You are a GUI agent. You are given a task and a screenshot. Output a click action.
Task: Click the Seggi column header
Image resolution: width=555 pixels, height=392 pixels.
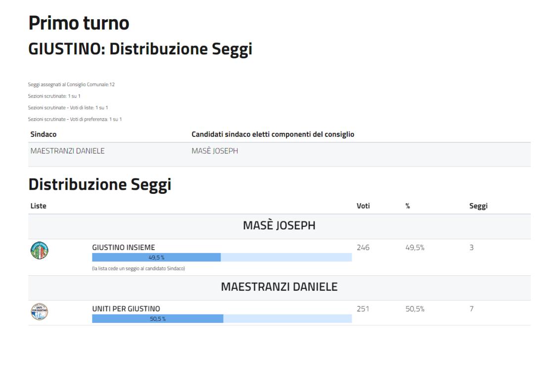tap(478, 206)
